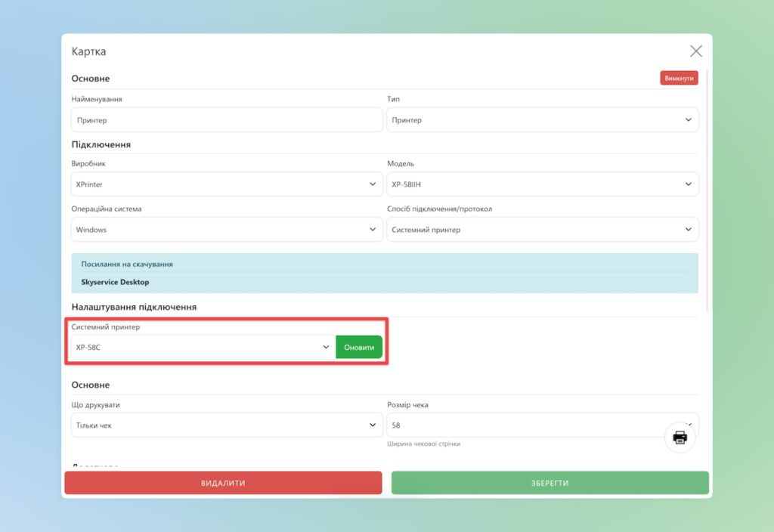The height and width of the screenshot is (532, 774).
Task: Expand the Операційна система dropdown
Action: [x=226, y=230]
